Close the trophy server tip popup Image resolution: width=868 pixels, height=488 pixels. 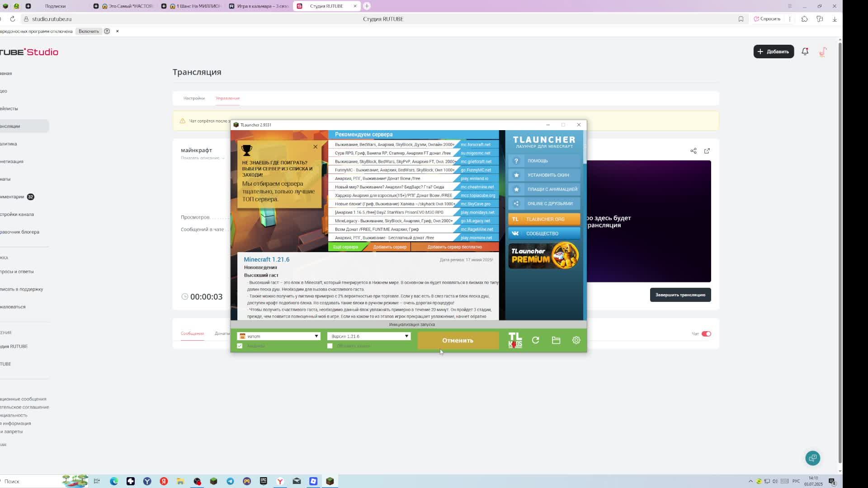tap(316, 147)
